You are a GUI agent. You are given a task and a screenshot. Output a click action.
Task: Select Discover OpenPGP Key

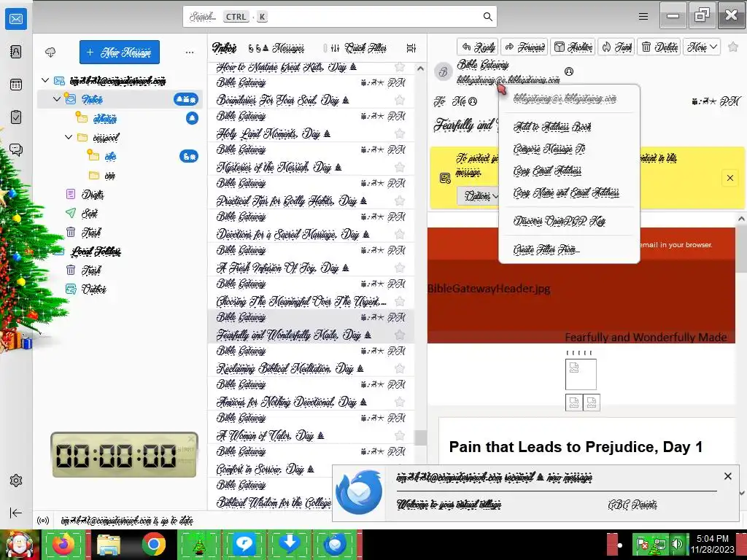559,221
